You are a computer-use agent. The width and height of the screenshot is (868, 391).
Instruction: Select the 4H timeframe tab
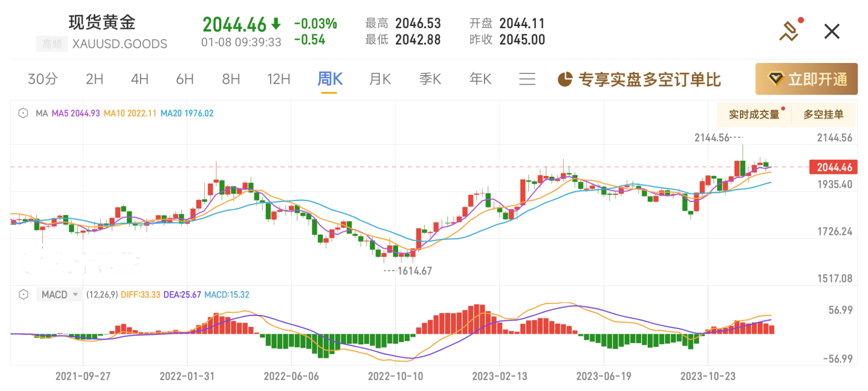pos(139,79)
